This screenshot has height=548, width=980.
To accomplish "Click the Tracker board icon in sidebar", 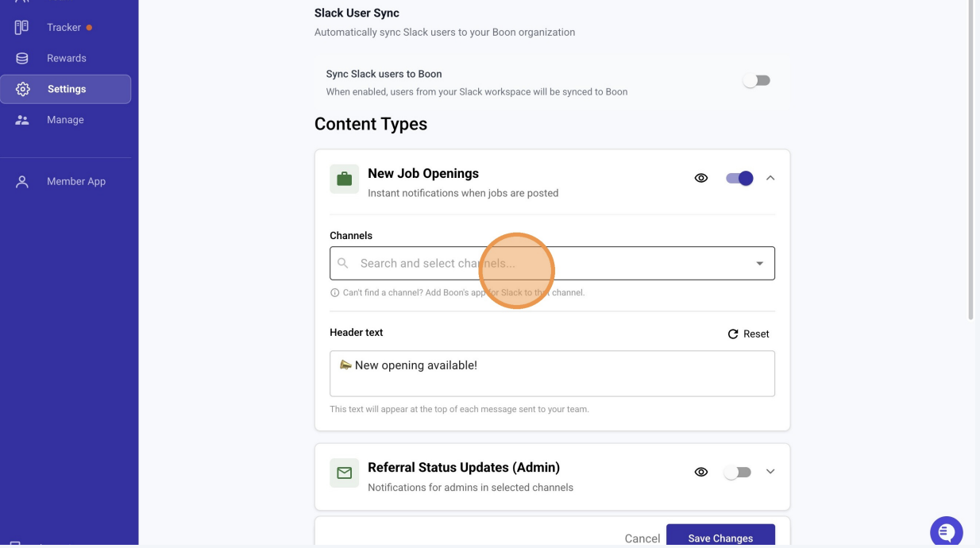I will [22, 27].
